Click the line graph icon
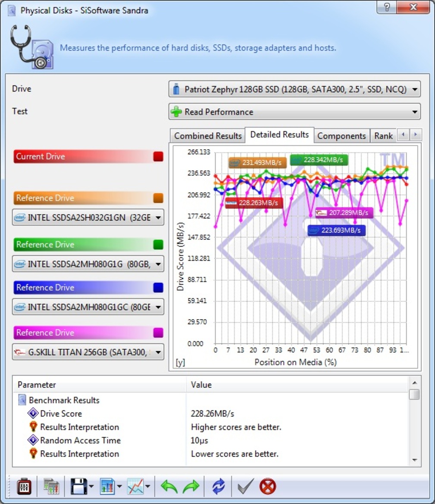Image resolution: width=435 pixels, height=504 pixels. [x=135, y=486]
